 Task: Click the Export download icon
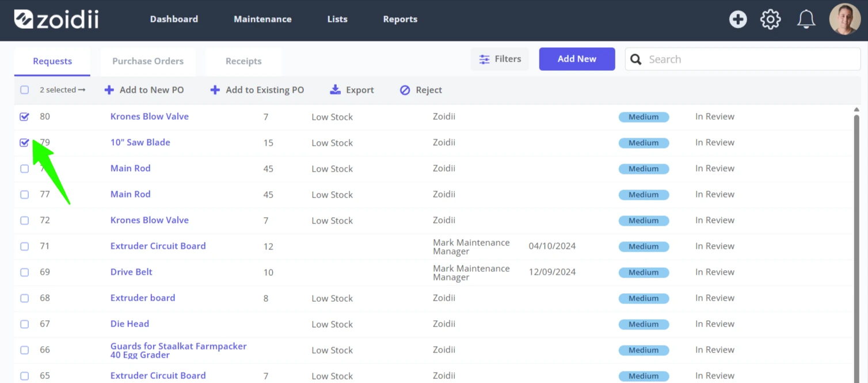pyautogui.click(x=335, y=90)
